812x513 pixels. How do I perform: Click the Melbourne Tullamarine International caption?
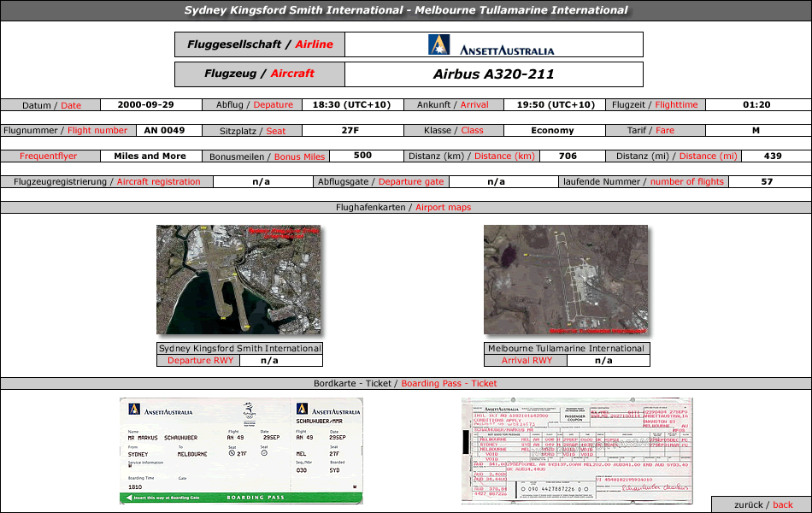tap(567, 348)
